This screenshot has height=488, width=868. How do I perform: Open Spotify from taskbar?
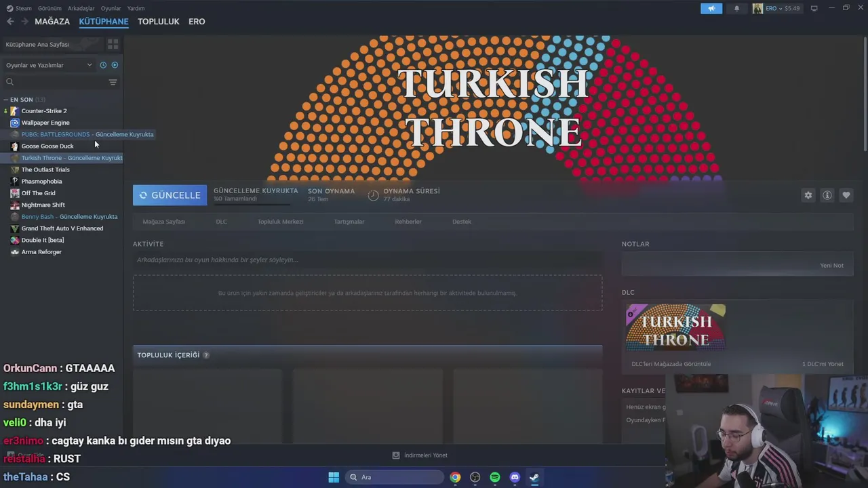(495, 477)
